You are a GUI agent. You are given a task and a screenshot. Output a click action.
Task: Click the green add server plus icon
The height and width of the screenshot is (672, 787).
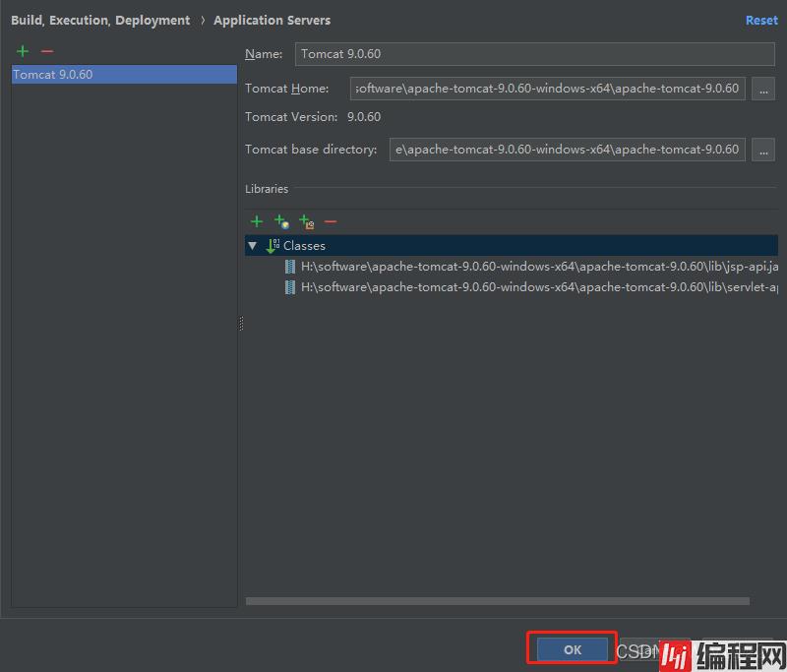point(23,51)
